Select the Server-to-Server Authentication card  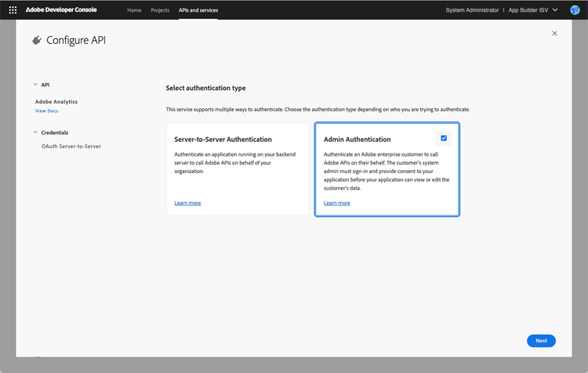(x=238, y=168)
